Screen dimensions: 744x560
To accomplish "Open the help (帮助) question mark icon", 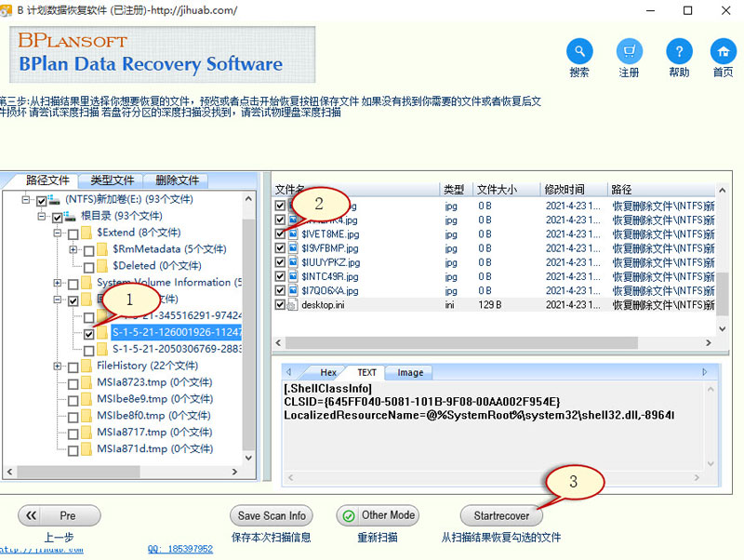I will click(x=679, y=51).
